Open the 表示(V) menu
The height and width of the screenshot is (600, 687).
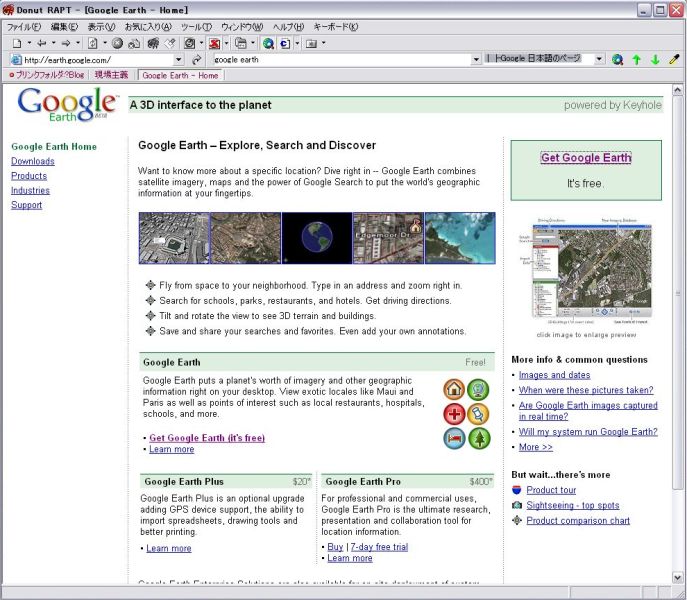click(101, 27)
